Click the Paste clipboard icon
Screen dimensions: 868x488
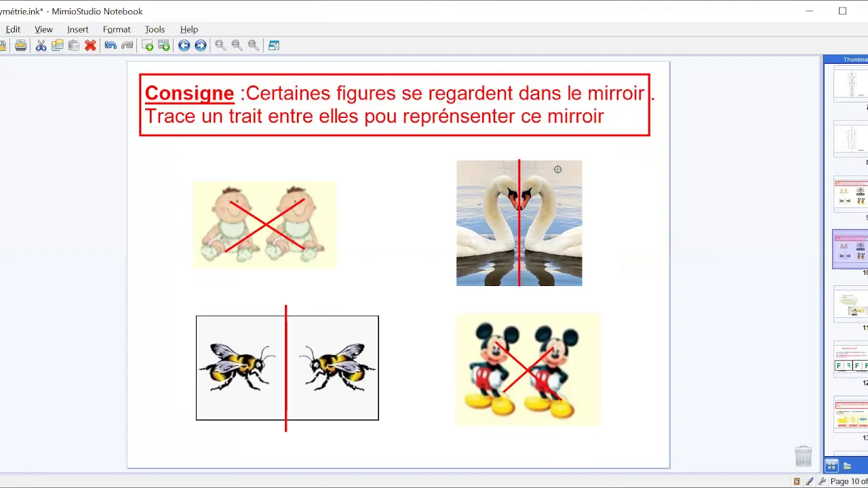(74, 45)
